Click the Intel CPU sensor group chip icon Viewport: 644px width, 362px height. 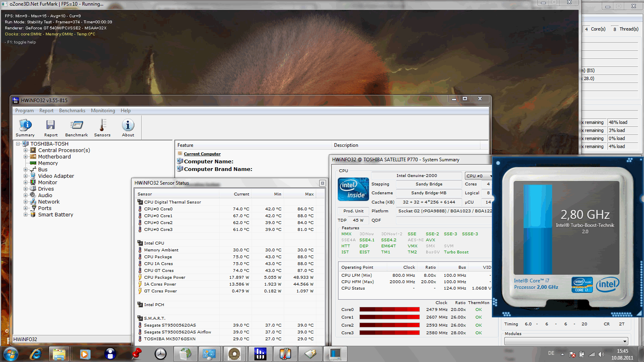click(x=140, y=243)
